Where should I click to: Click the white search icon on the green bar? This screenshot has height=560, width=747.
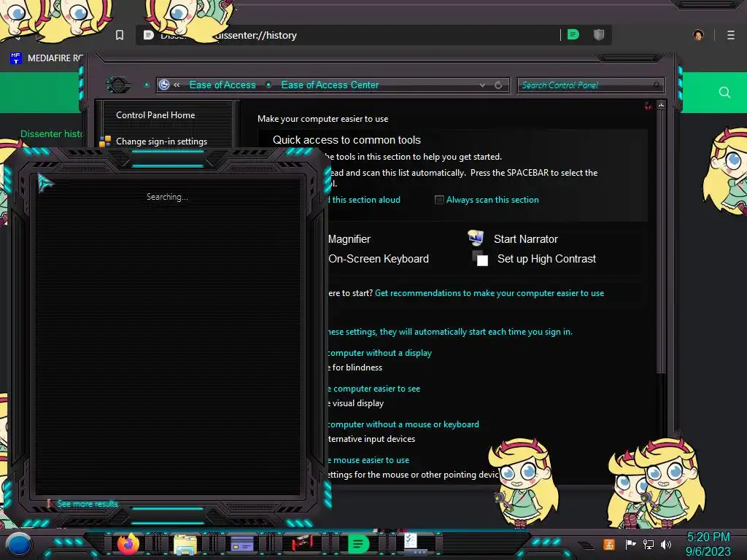coord(724,92)
